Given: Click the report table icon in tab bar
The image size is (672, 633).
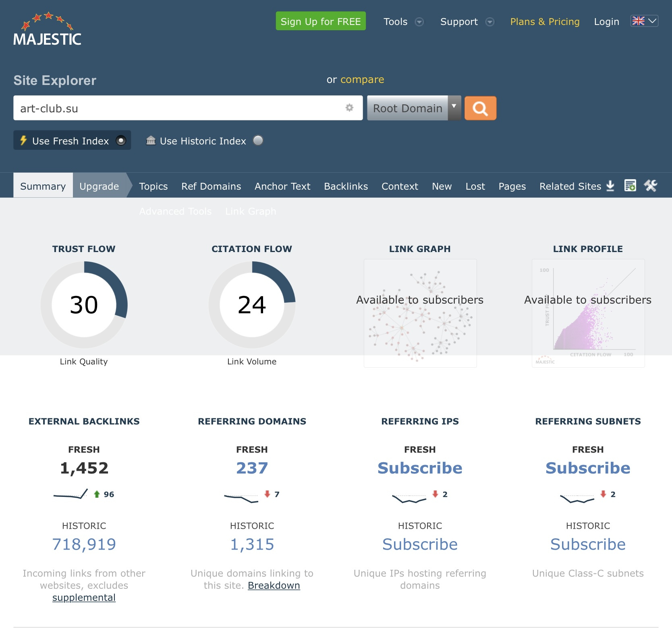Looking at the screenshot, I should [x=630, y=186].
